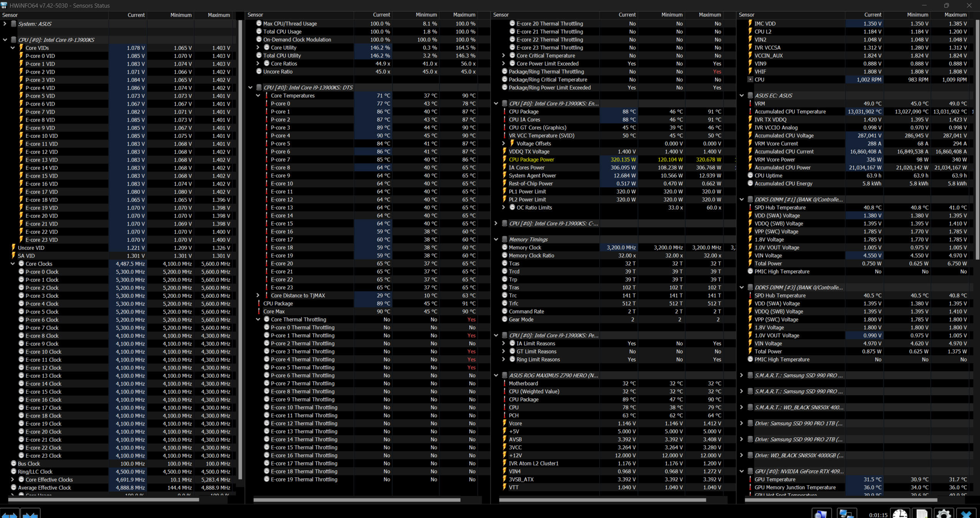The width and height of the screenshot is (980, 518).
Task: Click the expand panels arrows button
Action: click(9, 513)
